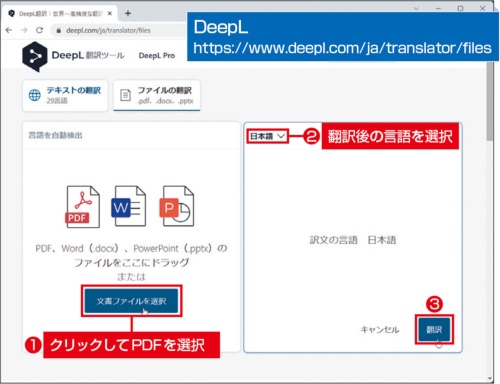The image size is (500, 384).
Task: Click the browser forward arrow
Action: click(24, 30)
